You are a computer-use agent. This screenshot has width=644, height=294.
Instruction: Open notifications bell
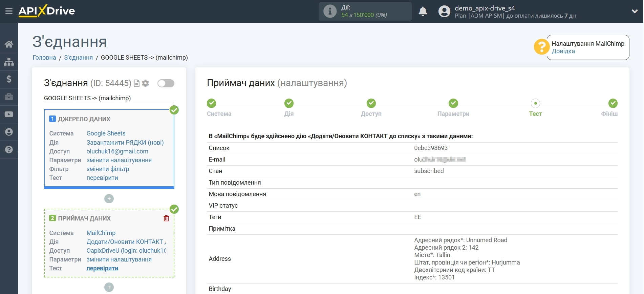[423, 11]
